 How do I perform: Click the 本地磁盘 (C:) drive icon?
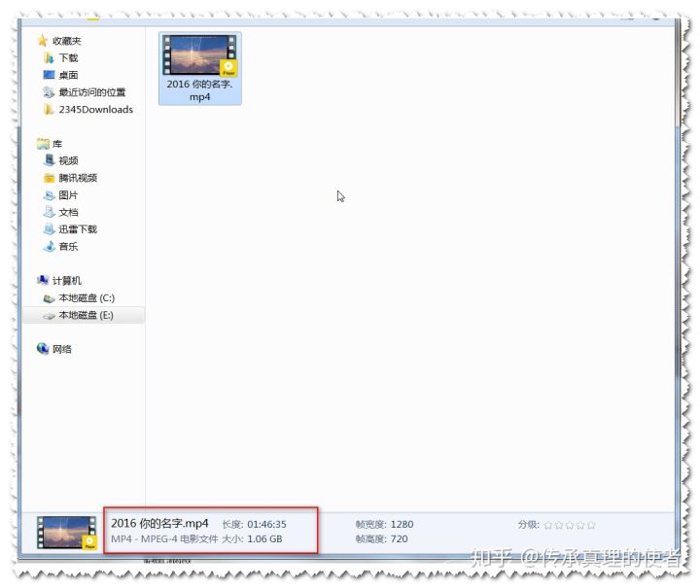49,298
